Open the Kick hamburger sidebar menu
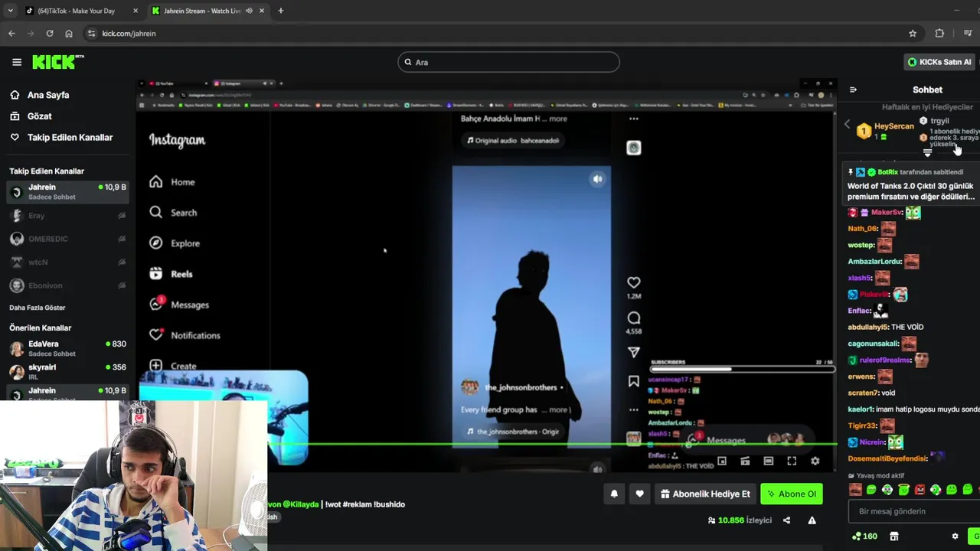The height and width of the screenshot is (551, 980). (x=17, y=62)
